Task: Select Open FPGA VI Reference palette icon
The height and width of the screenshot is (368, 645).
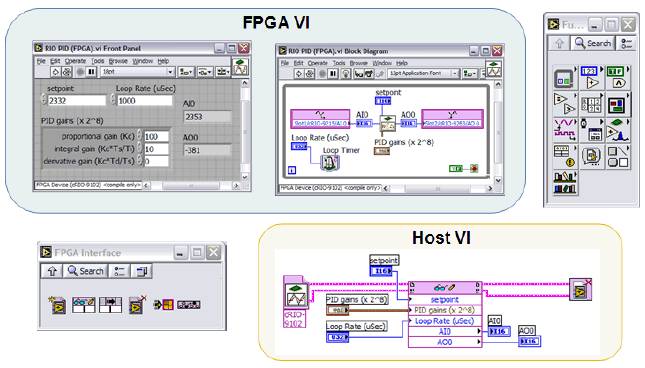Action: click(57, 305)
